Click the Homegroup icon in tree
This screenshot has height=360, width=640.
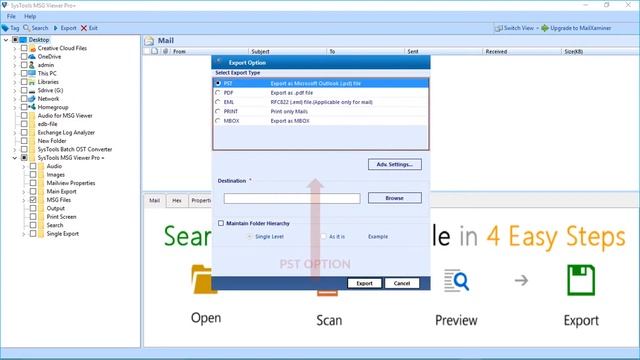[x=32, y=107]
